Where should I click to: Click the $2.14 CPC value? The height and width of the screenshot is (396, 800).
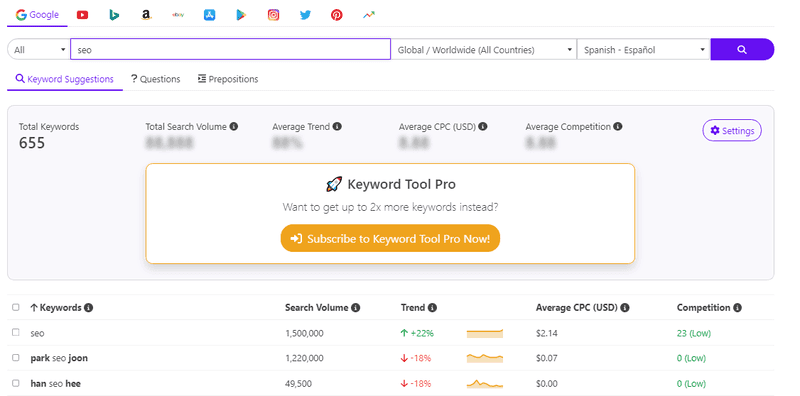(x=547, y=333)
